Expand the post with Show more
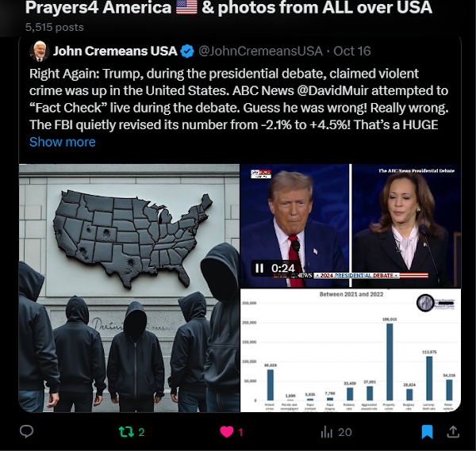Viewport: 476px width, 451px height. pos(62,142)
